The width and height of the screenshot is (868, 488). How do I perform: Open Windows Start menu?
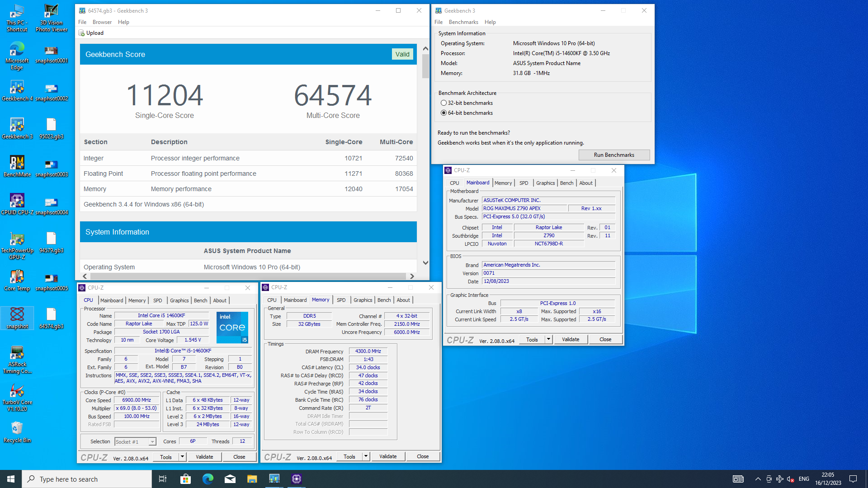11,479
